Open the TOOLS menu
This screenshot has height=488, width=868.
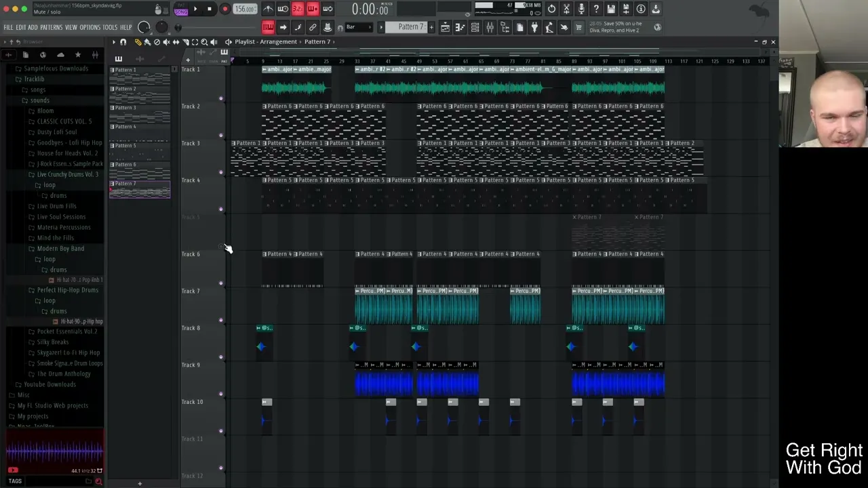(x=110, y=27)
